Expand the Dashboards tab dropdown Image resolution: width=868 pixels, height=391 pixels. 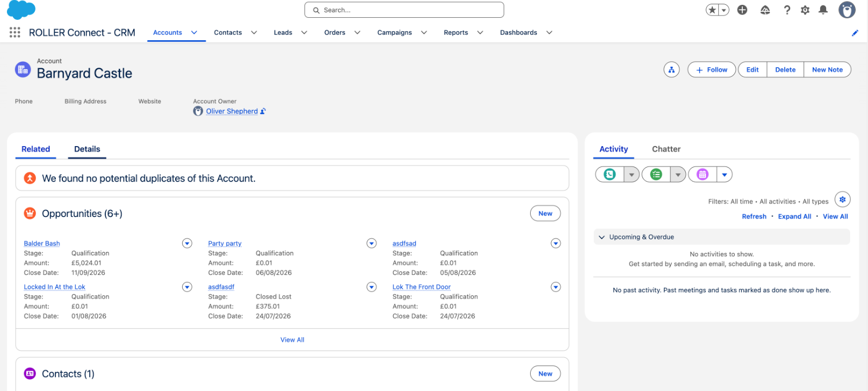pos(549,33)
